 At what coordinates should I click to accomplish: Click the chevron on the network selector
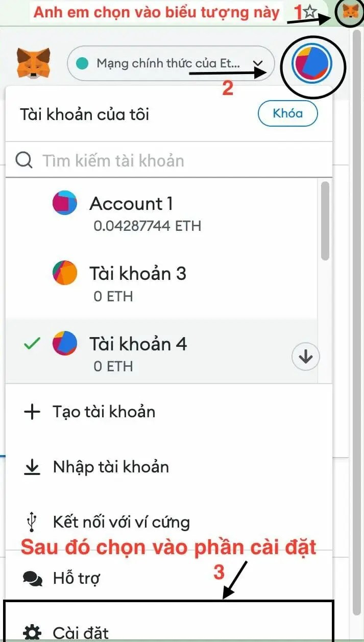(257, 64)
